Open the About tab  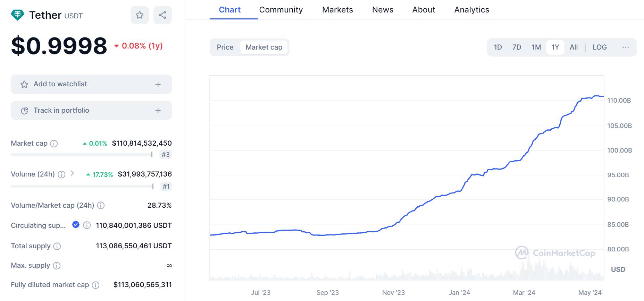424,10
